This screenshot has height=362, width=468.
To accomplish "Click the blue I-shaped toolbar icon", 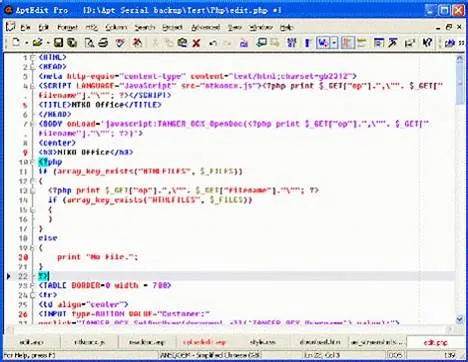I will (308, 43).
